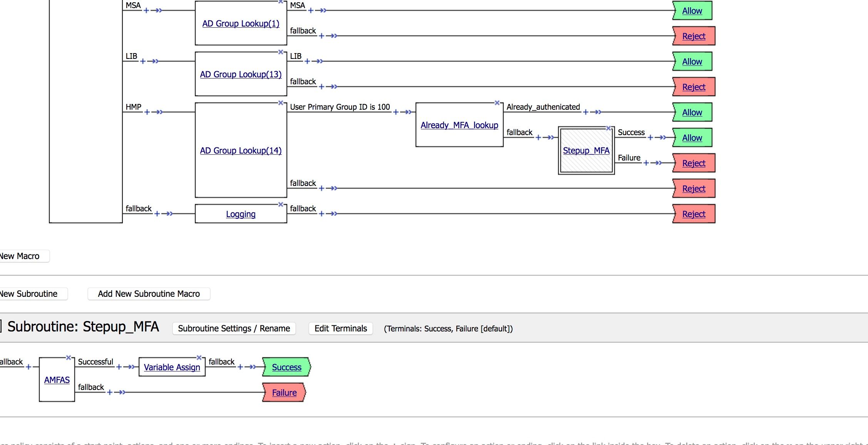Open the green Success terminal ending
This screenshot has width=868, height=445.
click(x=287, y=367)
